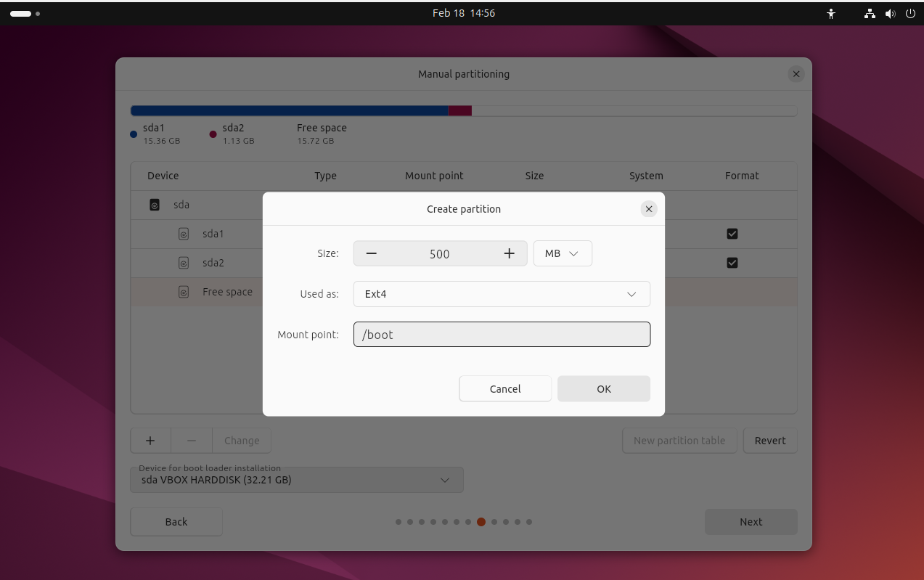924x580 pixels.
Task: Open the Activities overview indicator
Action: point(25,13)
